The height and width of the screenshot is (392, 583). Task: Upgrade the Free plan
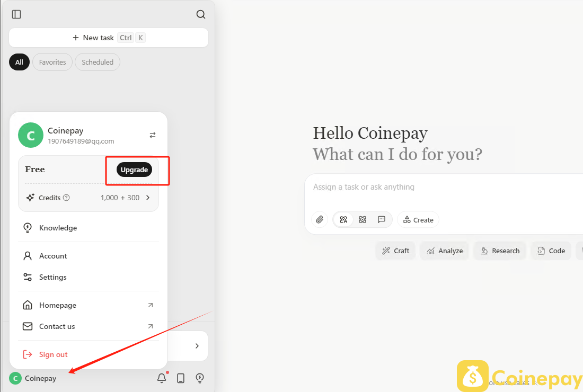[134, 170]
